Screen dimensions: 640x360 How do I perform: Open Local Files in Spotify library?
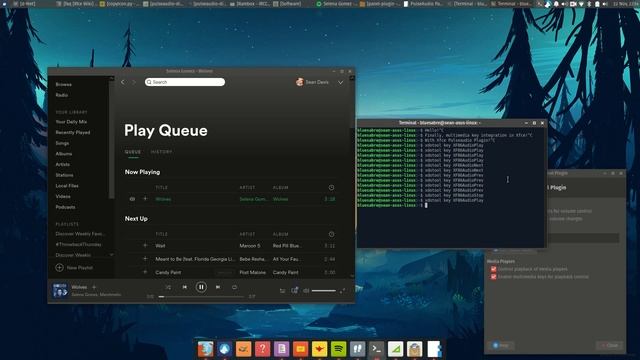point(67,186)
